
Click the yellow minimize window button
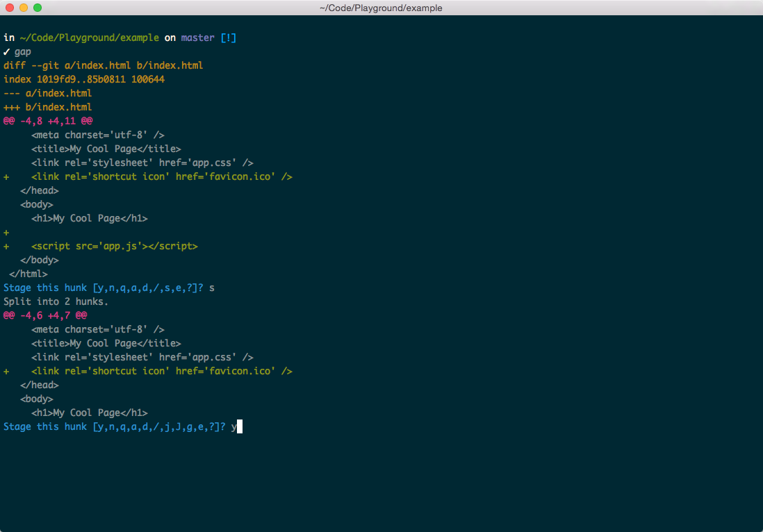pos(24,8)
